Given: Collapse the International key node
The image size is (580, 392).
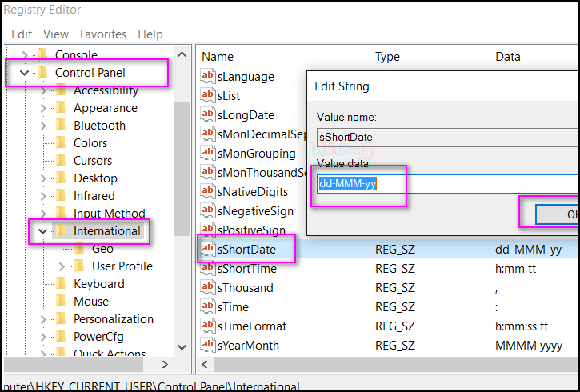Looking at the screenshot, I should (43, 231).
